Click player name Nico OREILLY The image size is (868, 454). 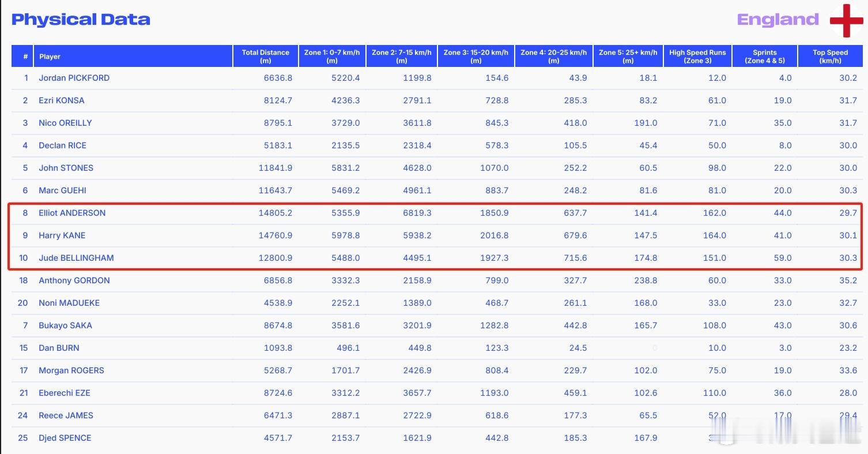(65, 123)
